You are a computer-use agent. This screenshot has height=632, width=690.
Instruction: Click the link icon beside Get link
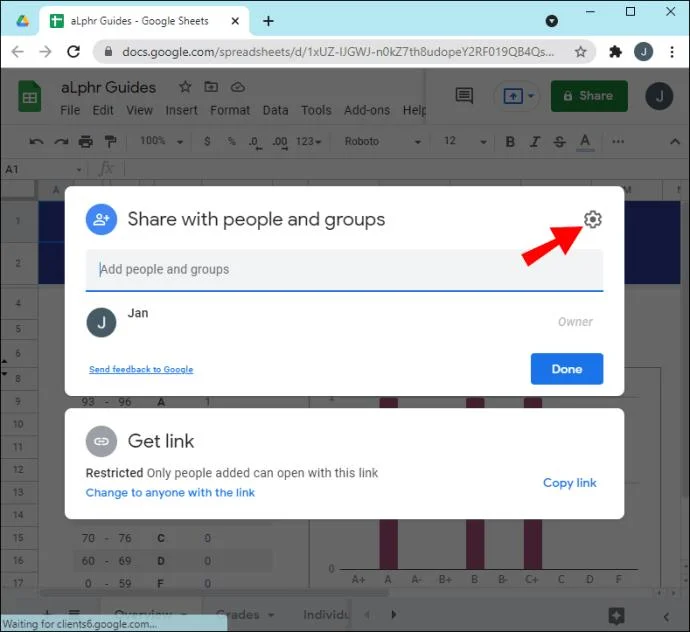[x=101, y=441]
